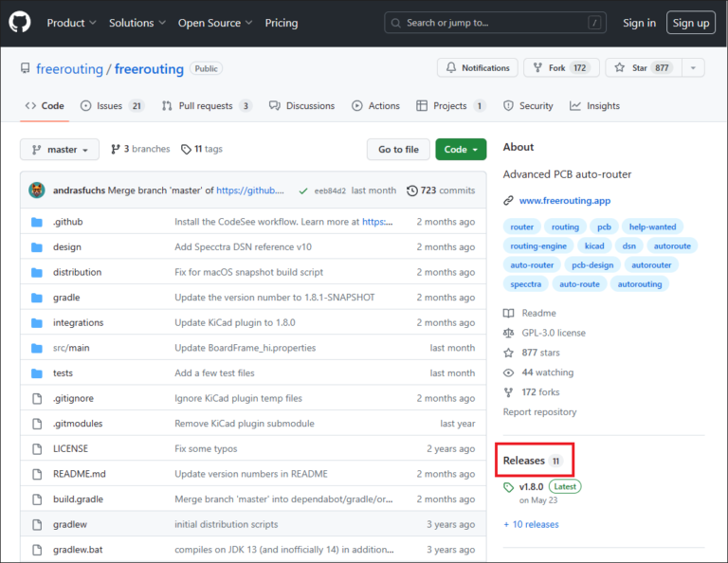Click andrasfuchs avatar thumbnail
Viewport: 728px width, 563px height.
click(x=37, y=191)
